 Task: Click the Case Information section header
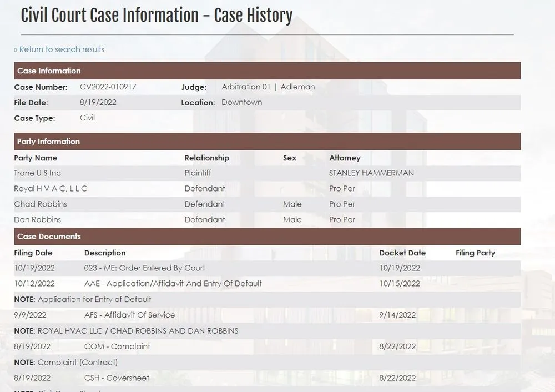pyautogui.click(x=49, y=71)
